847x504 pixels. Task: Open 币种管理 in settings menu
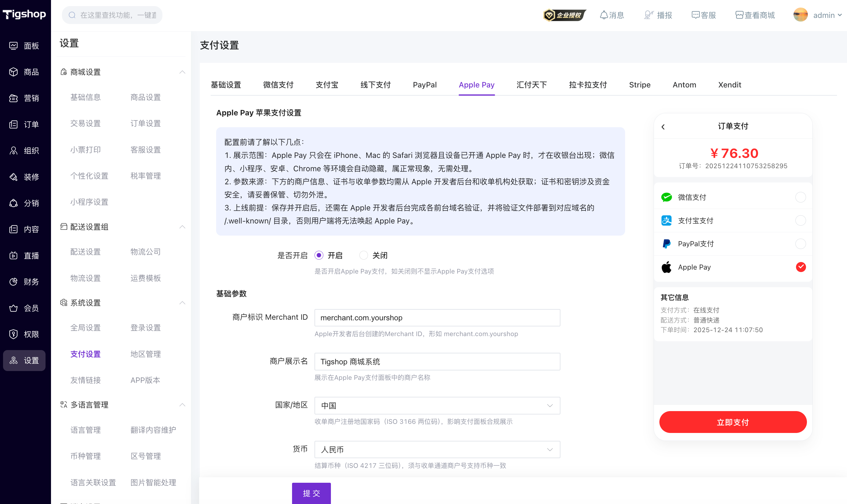85,456
